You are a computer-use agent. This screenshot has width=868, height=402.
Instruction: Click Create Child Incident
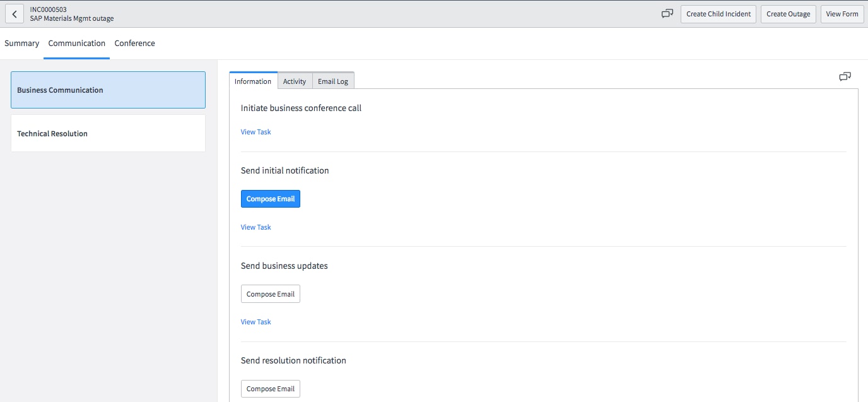[718, 13]
